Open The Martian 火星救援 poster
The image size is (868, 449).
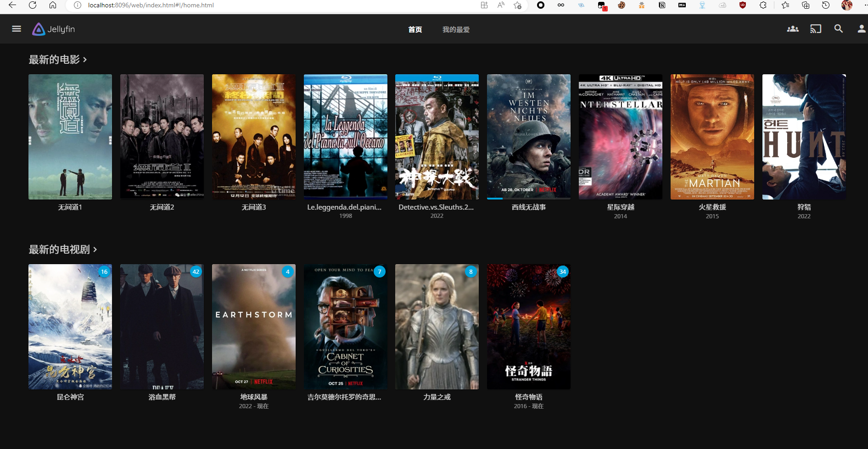click(712, 137)
